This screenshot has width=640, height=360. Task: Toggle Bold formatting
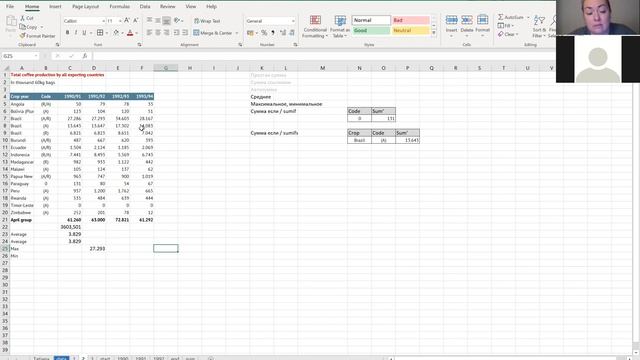[x=67, y=33]
